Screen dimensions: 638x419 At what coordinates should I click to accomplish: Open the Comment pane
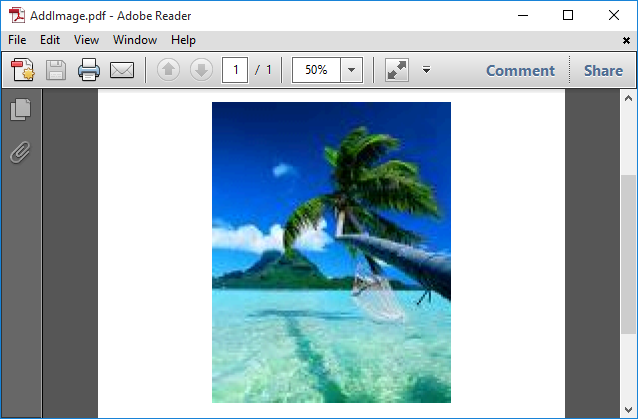click(520, 71)
